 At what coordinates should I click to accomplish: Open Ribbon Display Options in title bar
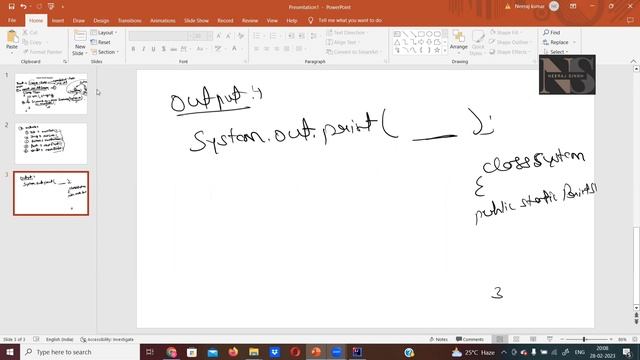click(x=573, y=7)
